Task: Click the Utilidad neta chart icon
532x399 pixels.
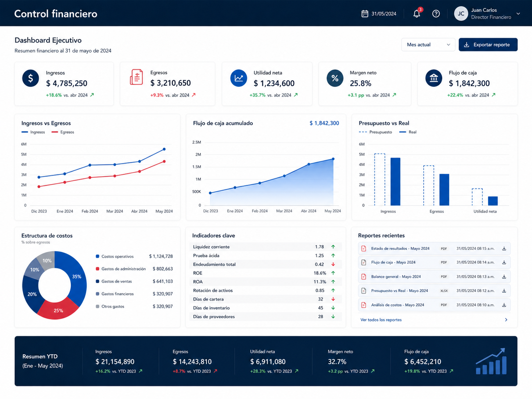Action: 238,78
